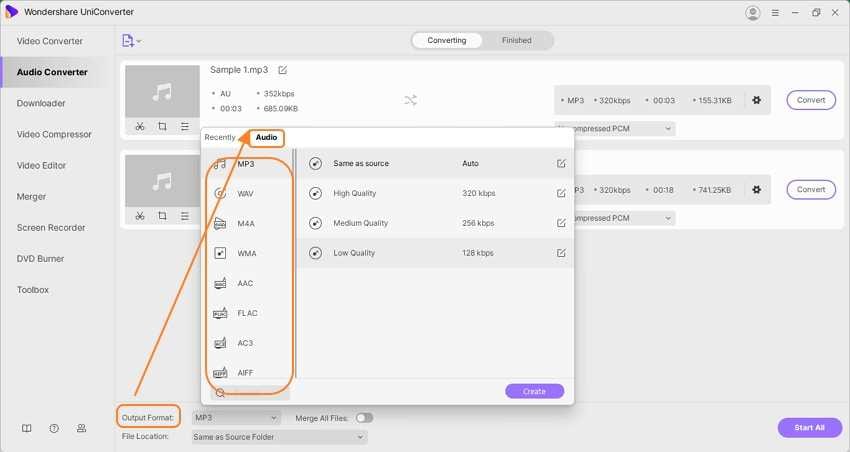Select WAV format from the list
850x452 pixels.
pyautogui.click(x=245, y=193)
